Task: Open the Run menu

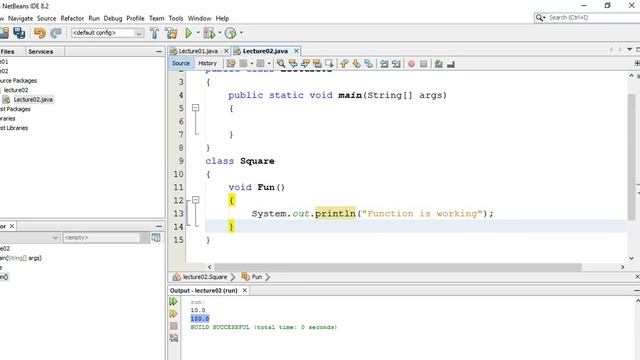Action: point(94,18)
